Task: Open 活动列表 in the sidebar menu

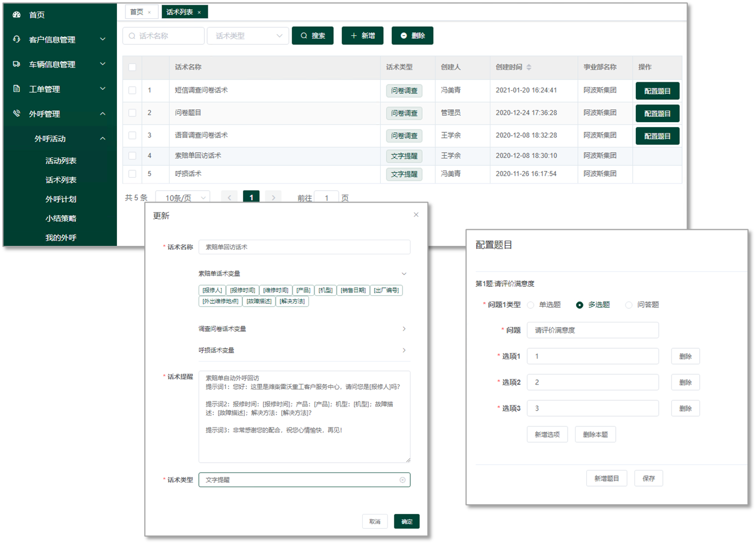Action: [61, 161]
